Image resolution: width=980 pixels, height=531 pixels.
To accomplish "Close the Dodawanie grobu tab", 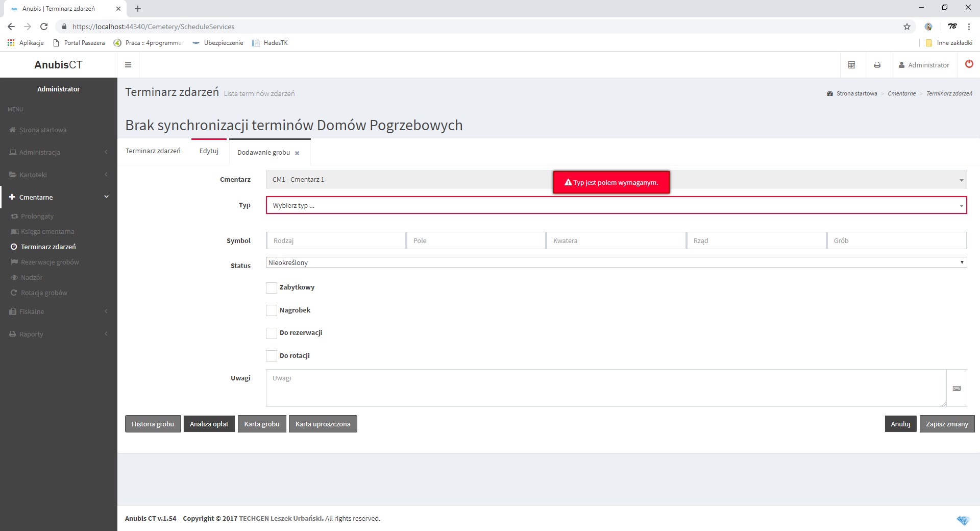I will (x=297, y=153).
